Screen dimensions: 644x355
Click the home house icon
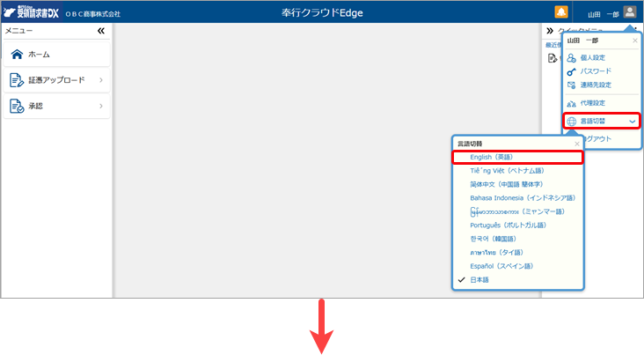point(17,55)
